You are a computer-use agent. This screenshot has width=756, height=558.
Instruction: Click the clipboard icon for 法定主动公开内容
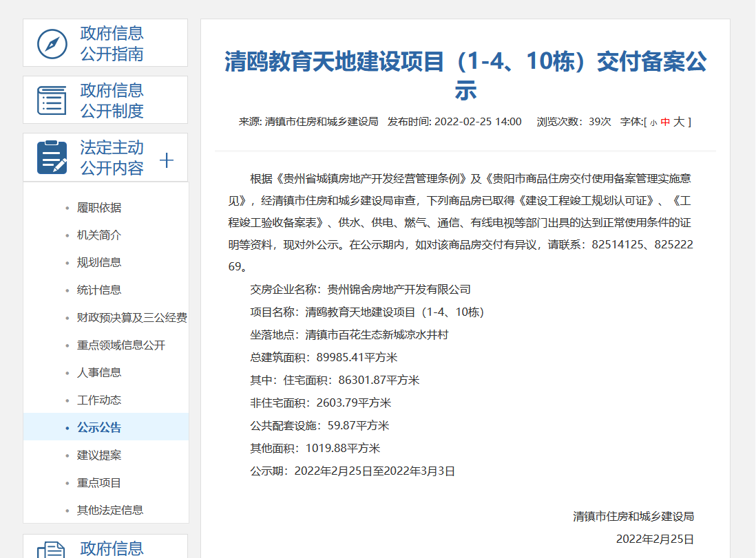pyautogui.click(x=52, y=158)
